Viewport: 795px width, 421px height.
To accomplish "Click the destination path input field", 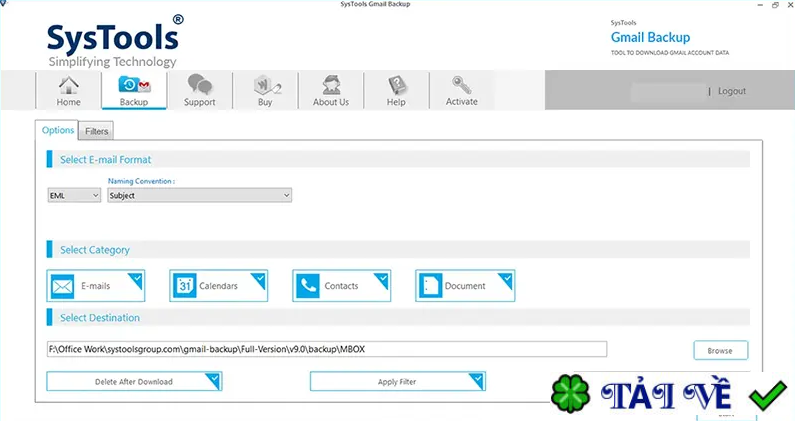I will click(327, 349).
